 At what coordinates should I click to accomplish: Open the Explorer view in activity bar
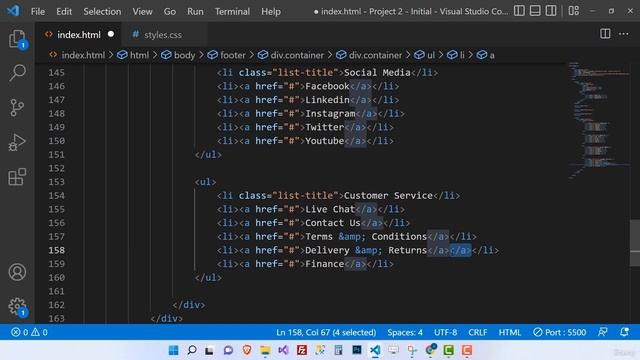(17, 39)
